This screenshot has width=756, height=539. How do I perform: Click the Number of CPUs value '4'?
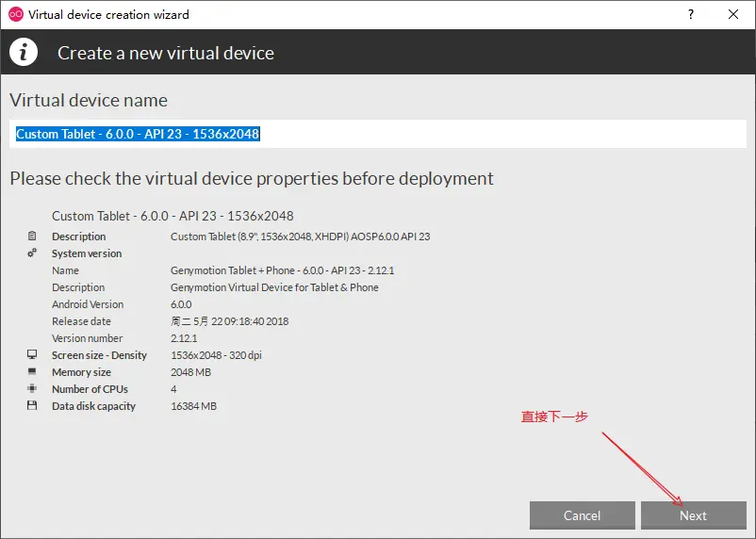(173, 389)
